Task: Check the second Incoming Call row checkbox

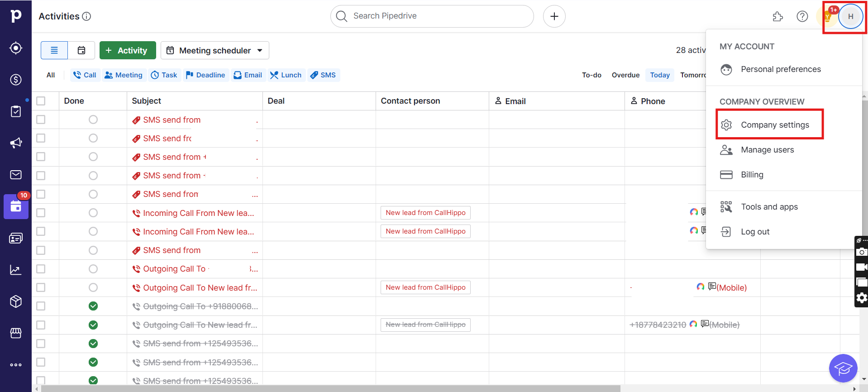Action: point(41,231)
